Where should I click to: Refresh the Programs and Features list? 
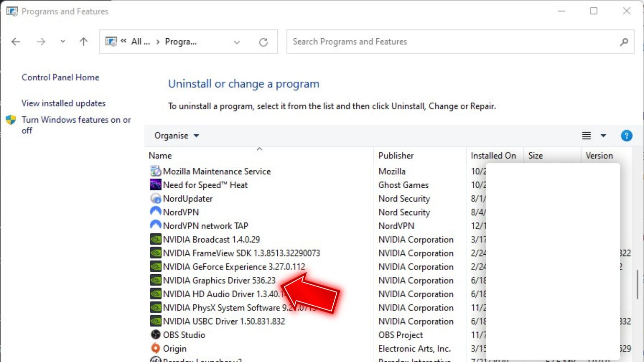pyautogui.click(x=263, y=42)
